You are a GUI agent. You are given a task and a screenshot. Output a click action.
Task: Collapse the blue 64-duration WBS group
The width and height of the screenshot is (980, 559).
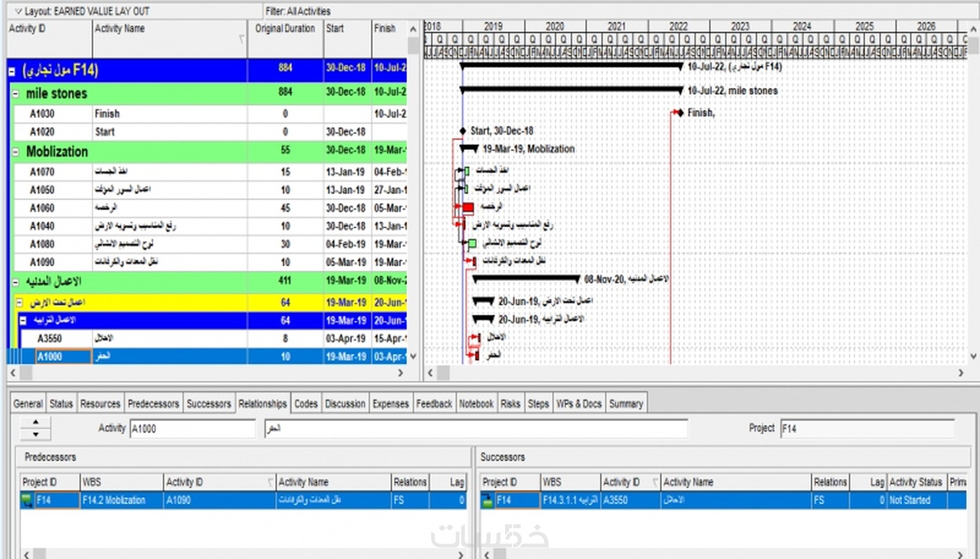click(23, 320)
